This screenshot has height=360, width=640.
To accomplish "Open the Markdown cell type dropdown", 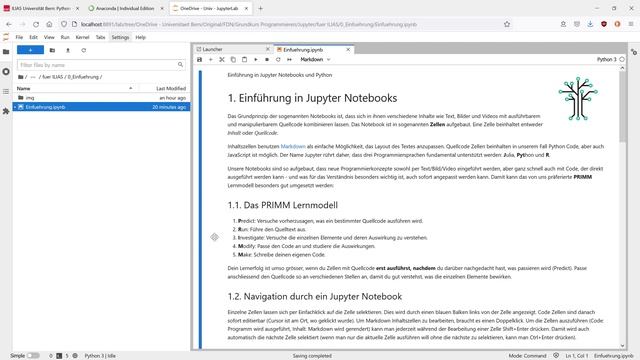I will pyautogui.click(x=315, y=60).
